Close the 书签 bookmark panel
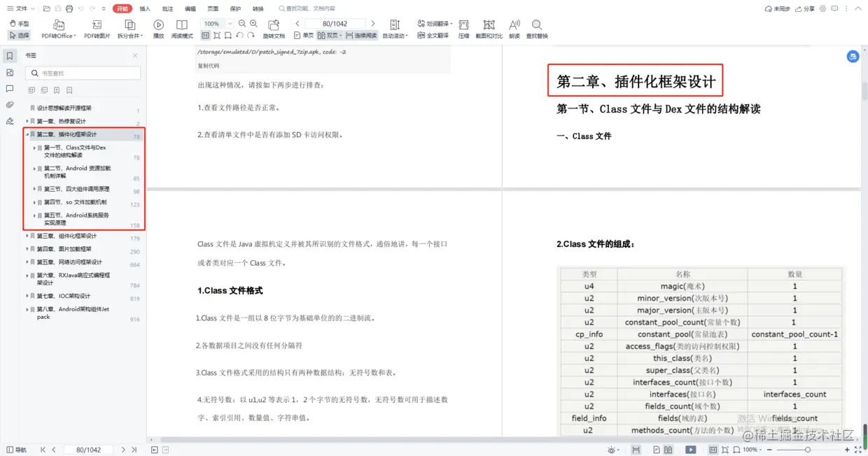 [x=135, y=55]
